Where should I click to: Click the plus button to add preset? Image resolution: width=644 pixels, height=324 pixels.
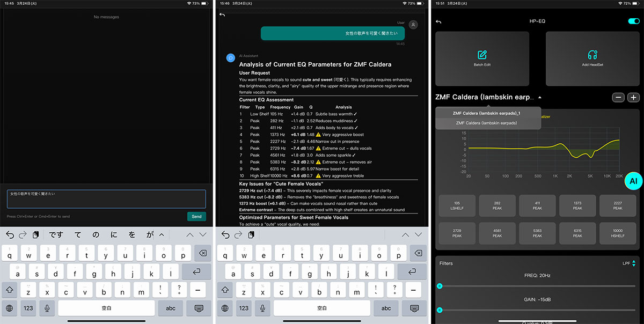(633, 98)
